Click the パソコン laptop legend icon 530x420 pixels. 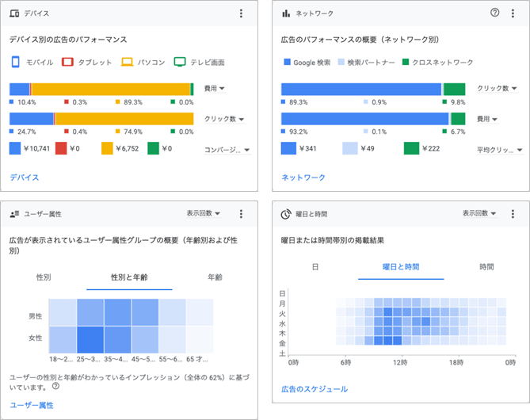127,62
